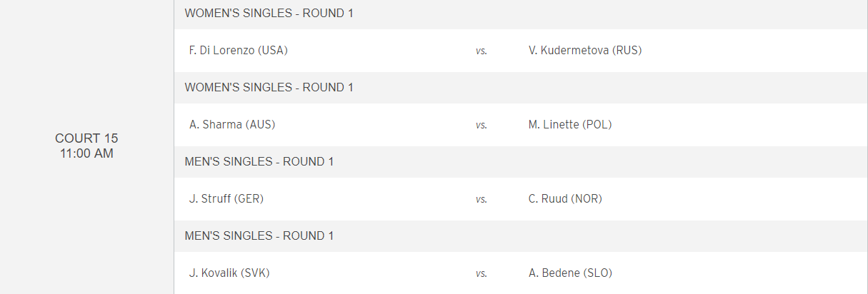
Task: Click first Women's Singles Round 1 header
Action: pos(269,13)
